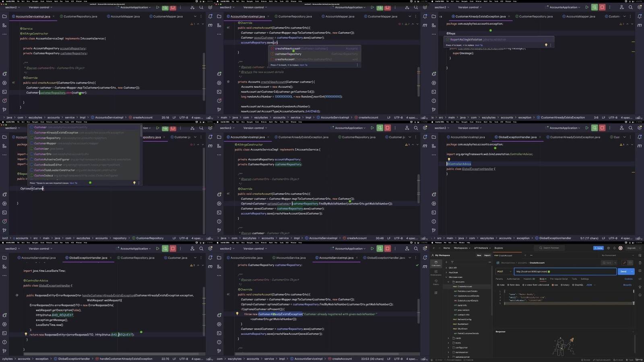
Task: Stop AccountsApplication in top-left IDE window
Action: [x=173, y=7]
